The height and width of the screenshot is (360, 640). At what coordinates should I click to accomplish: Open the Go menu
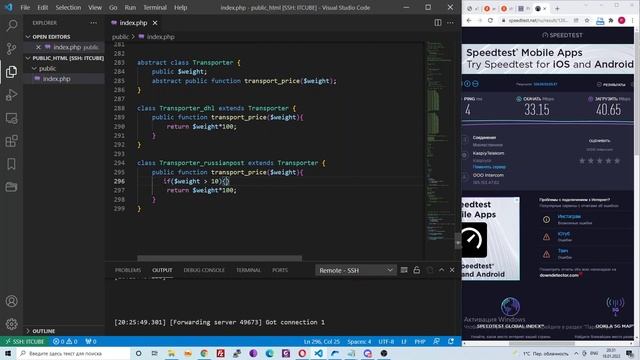click(x=113, y=7)
